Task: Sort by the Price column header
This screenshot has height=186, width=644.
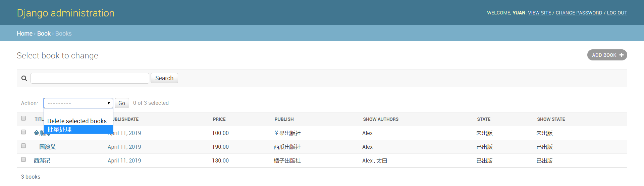Action: tap(219, 119)
